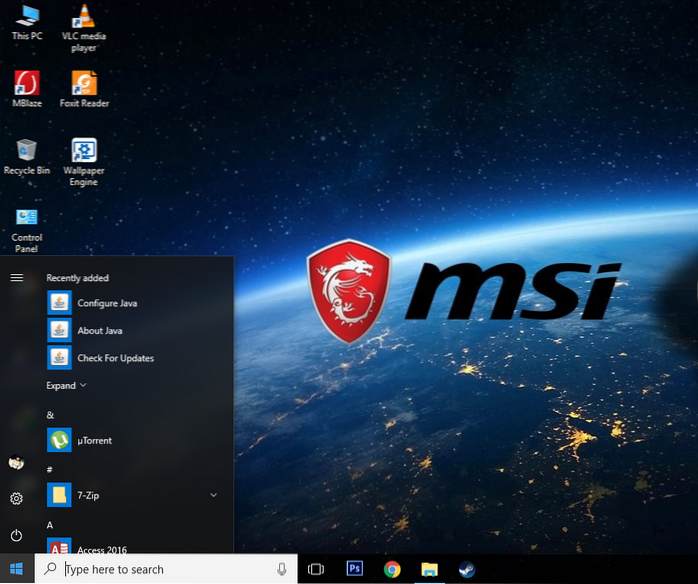This screenshot has width=698, height=584.
Task: Open Google Chrome in the taskbar
Action: (392, 569)
